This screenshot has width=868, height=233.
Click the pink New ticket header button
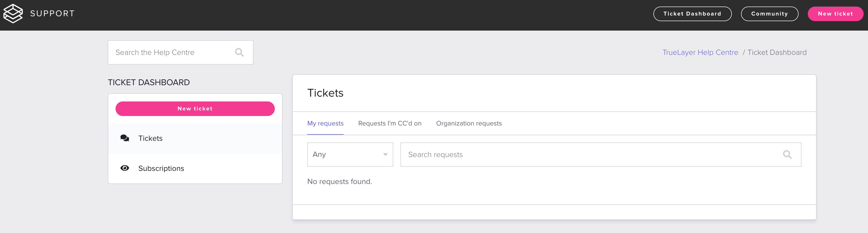835,14
